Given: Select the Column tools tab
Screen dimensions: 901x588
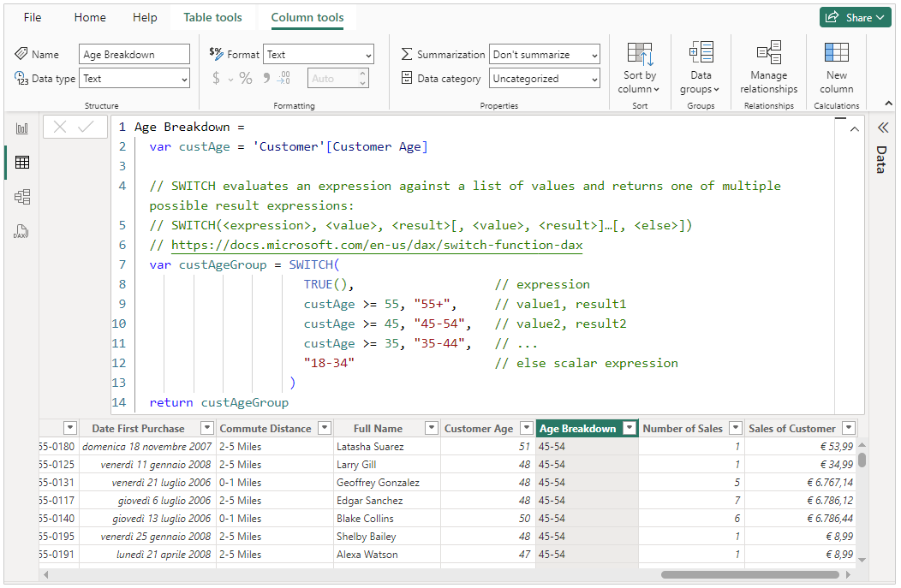Looking at the screenshot, I should point(307,18).
